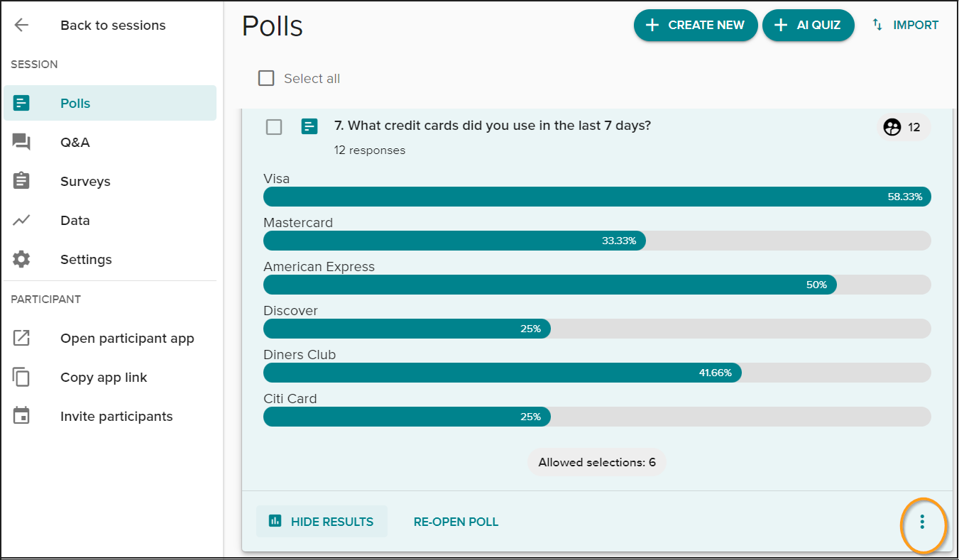Open the Q&A section

(110, 142)
